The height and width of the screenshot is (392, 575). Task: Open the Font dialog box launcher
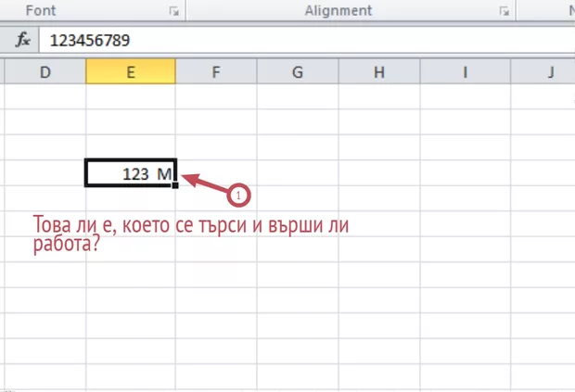coord(174,11)
